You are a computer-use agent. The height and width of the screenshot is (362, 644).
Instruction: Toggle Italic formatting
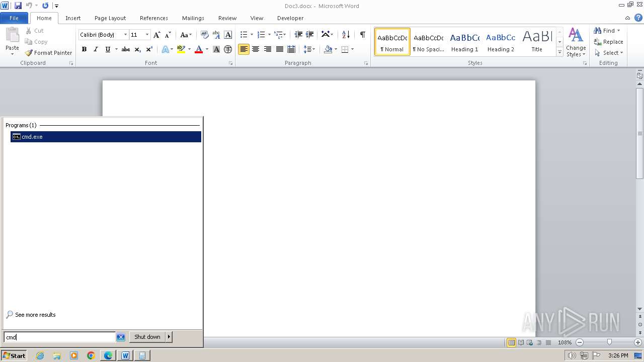96,49
